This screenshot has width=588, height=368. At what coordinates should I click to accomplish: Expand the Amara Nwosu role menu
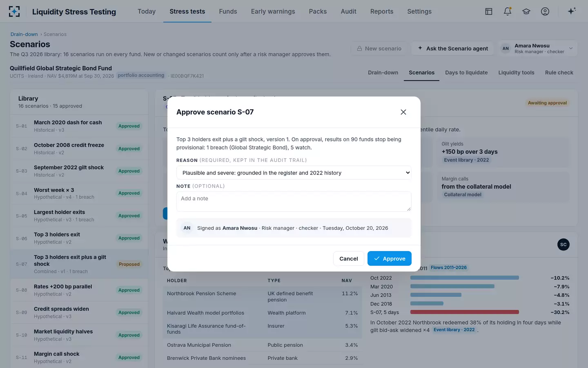point(538,48)
